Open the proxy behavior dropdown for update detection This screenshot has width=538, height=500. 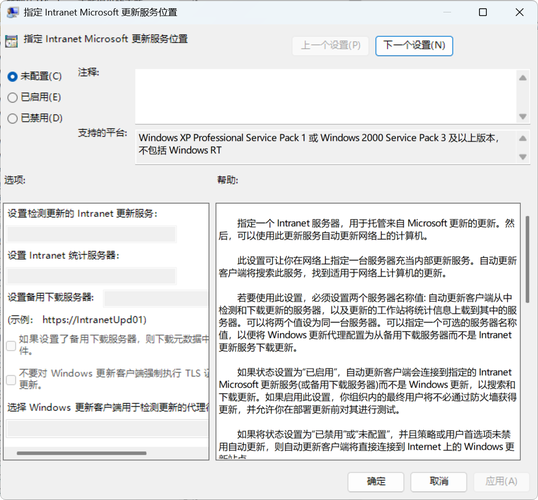tap(107, 429)
